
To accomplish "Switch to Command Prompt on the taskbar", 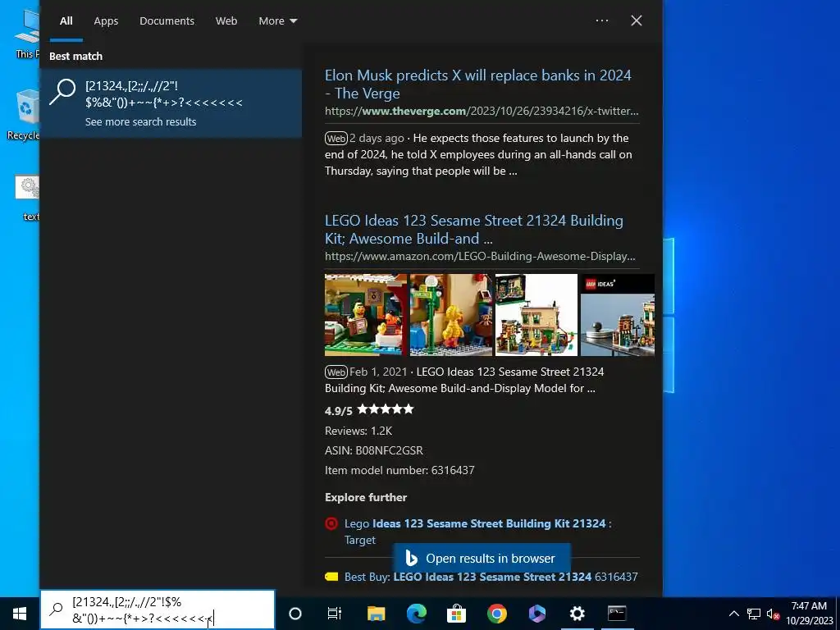I will (617, 614).
